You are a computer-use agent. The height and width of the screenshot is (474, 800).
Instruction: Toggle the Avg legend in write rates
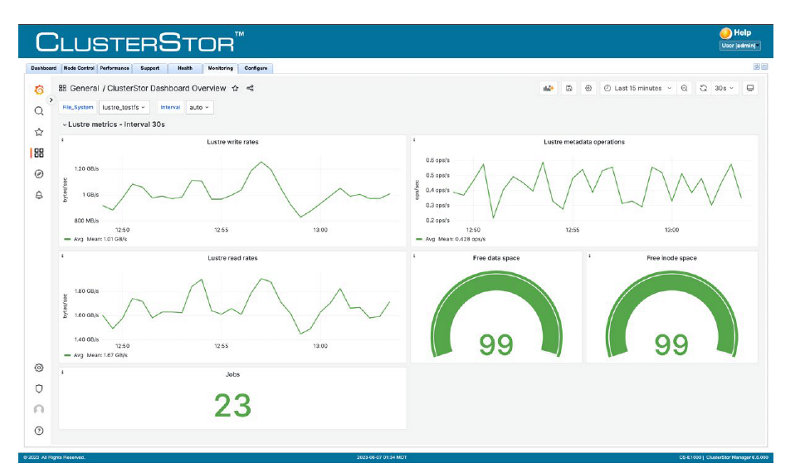(x=82, y=240)
